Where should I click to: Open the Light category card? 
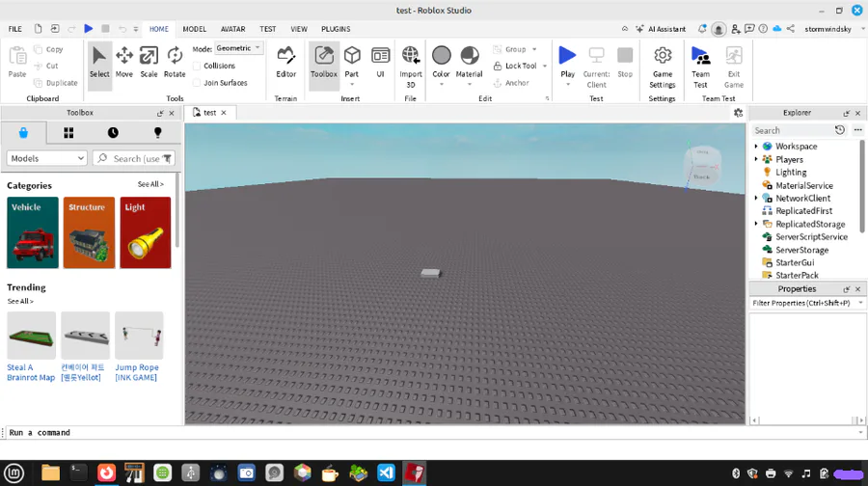(146, 232)
